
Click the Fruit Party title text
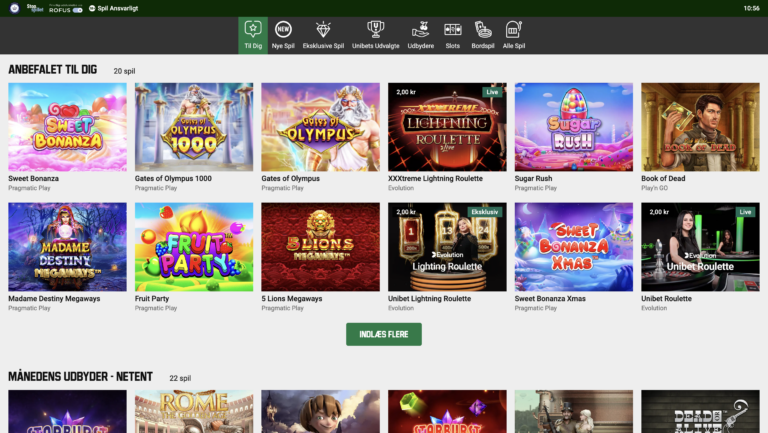click(x=152, y=298)
